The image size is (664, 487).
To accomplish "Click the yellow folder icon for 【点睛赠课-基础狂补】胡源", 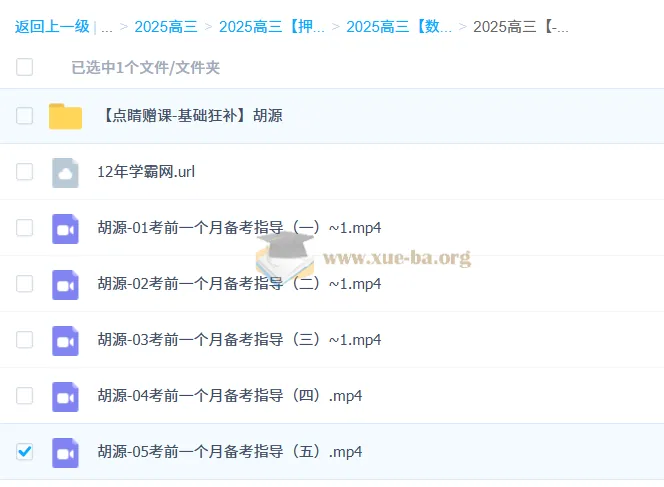I will click(x=65, y=116).
